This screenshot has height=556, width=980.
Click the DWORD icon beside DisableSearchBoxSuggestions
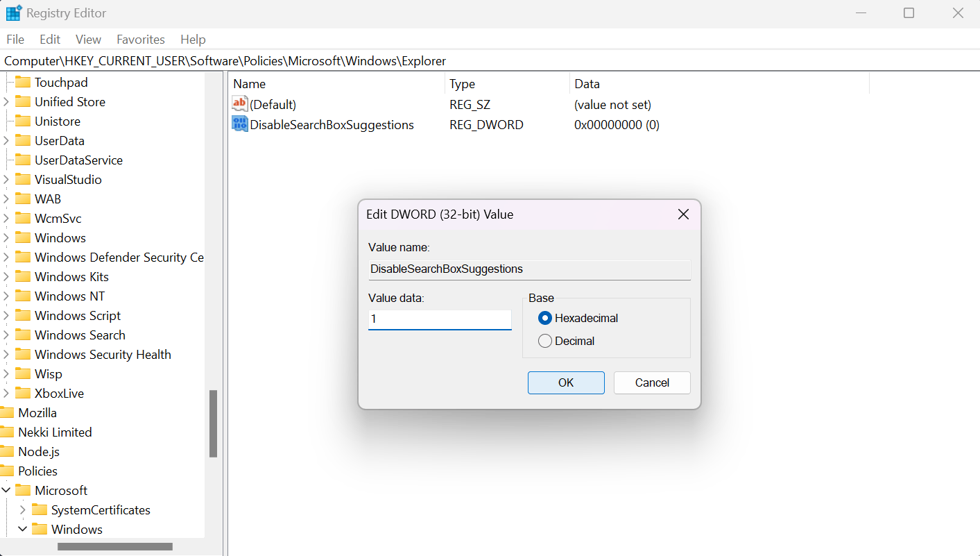[239, 124]
